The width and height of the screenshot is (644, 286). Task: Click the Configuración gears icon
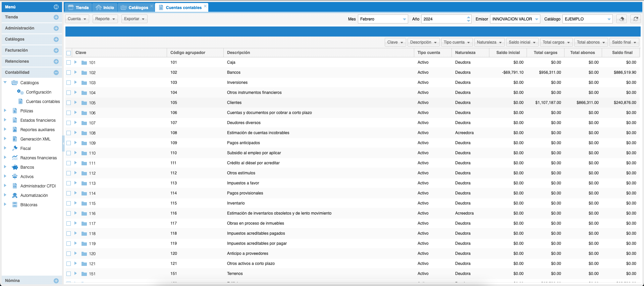[20, 92]
